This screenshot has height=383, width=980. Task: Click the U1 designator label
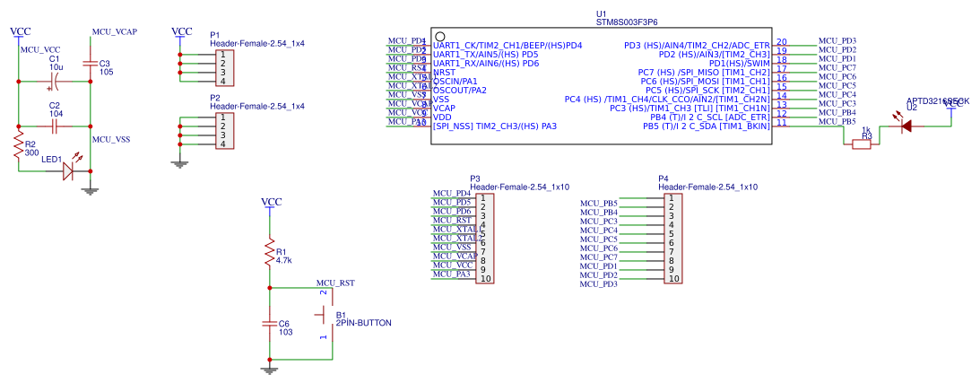tap(602, 13)
